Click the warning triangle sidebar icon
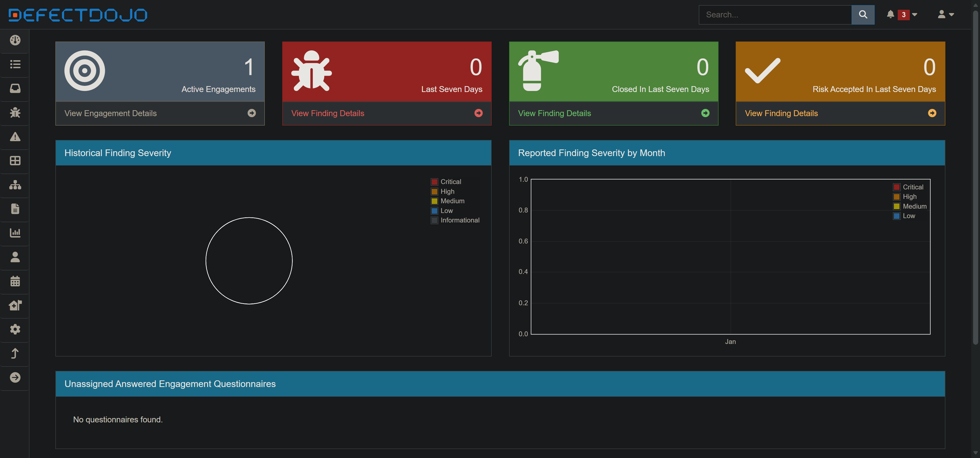 point(15,137)
